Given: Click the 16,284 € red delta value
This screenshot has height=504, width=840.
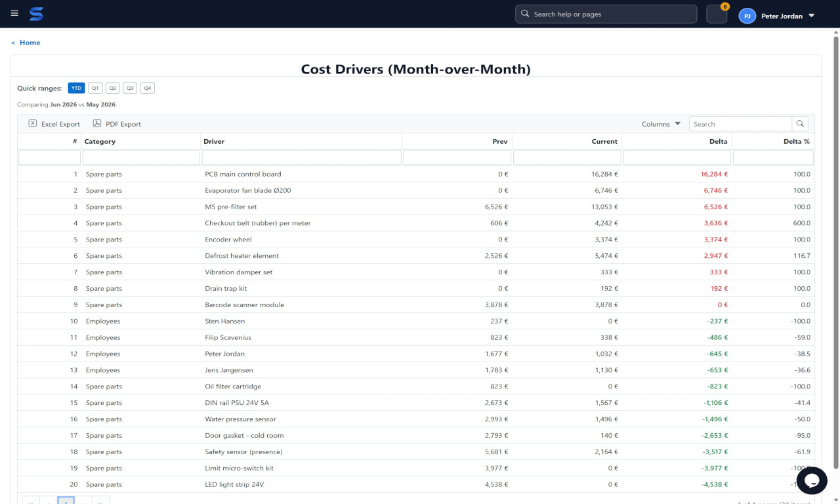Looking at the screenshot, I should click(x=714, y=175).
